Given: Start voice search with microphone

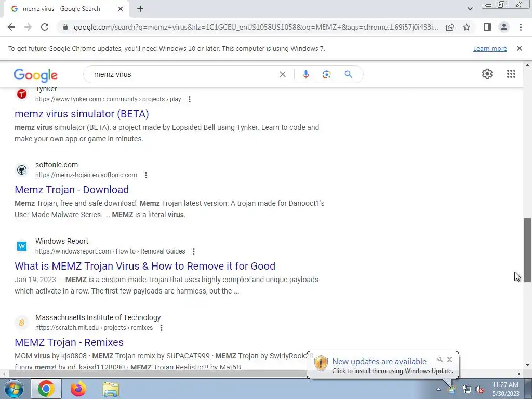Looking at the screenshot, I should (306, 74).
